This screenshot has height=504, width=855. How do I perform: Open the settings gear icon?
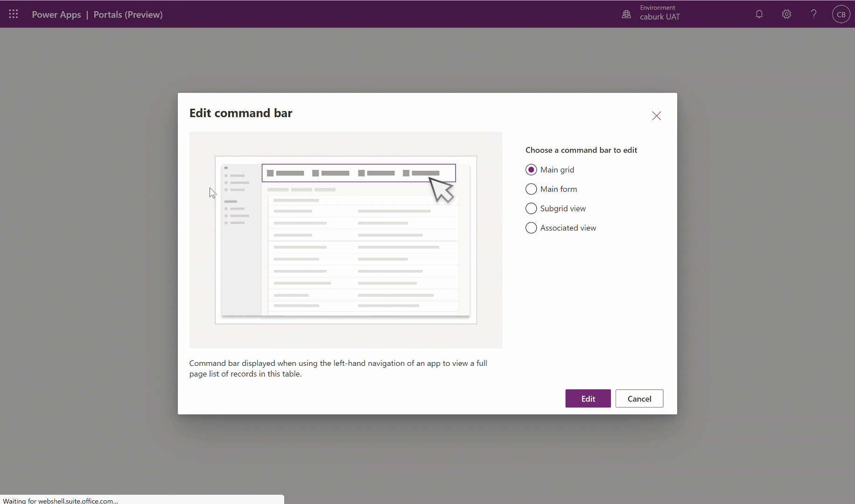[x=786, y=14]
